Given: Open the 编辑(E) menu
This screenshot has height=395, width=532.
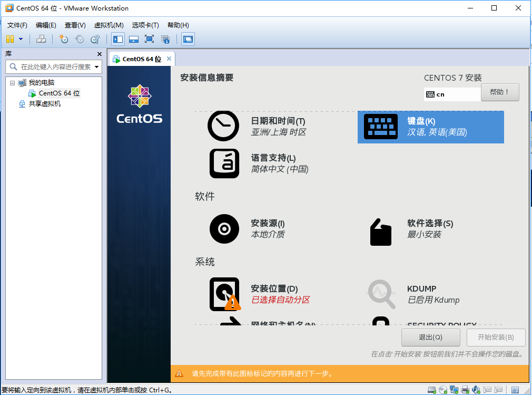Looking at the screenshot, I should (46, 25).
